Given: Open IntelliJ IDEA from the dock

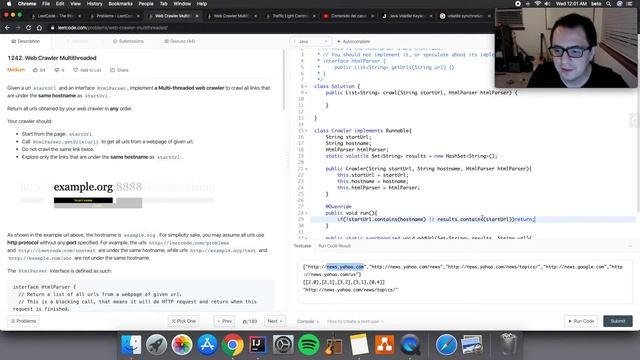Looking at the screenshot, I should [x=258, y=345].
